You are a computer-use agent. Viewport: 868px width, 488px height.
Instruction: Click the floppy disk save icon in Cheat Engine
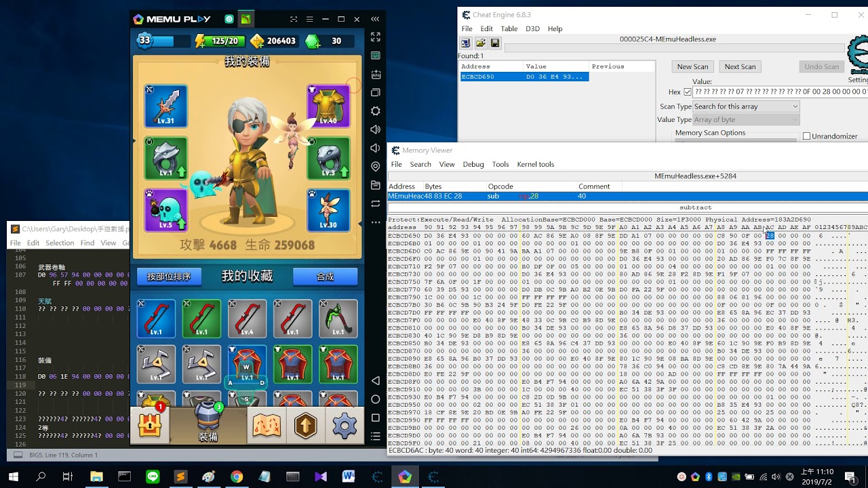tap(495, 43)
